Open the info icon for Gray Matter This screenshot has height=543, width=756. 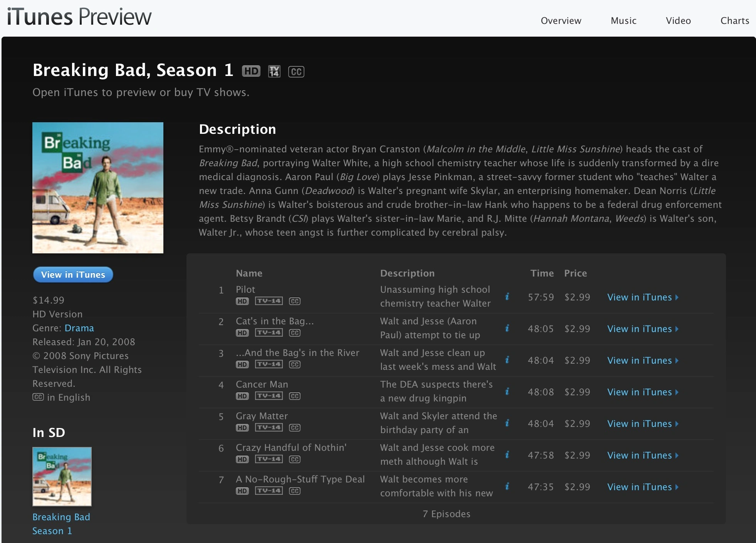tap(507, 423)
